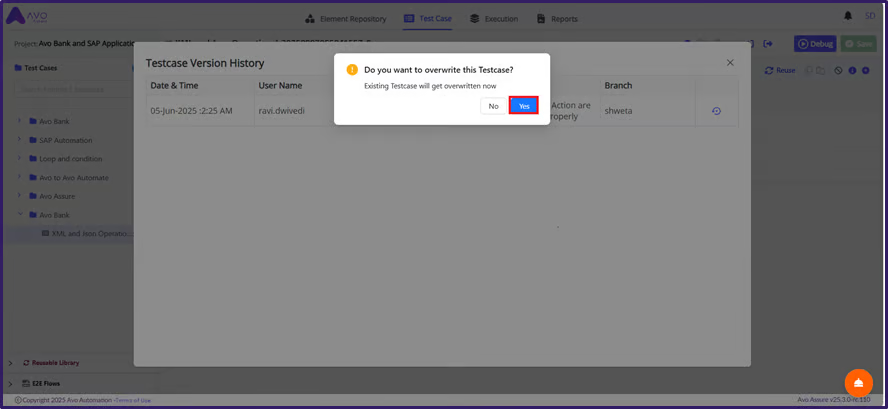Open the Reports tab
Viewport: 888px width, 409px height.
(557, 19)
